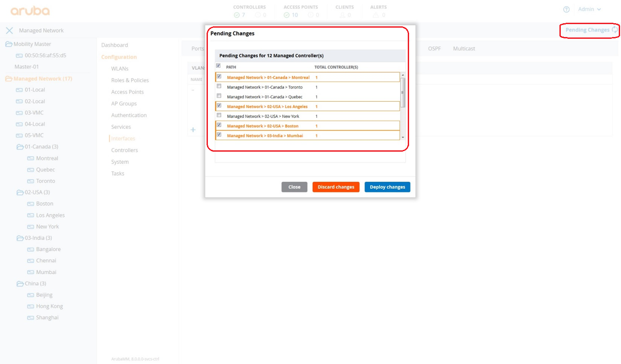621x364 pixels.
Task: Click the Mobility Master folder icon
Action: (x=8, y=44)
